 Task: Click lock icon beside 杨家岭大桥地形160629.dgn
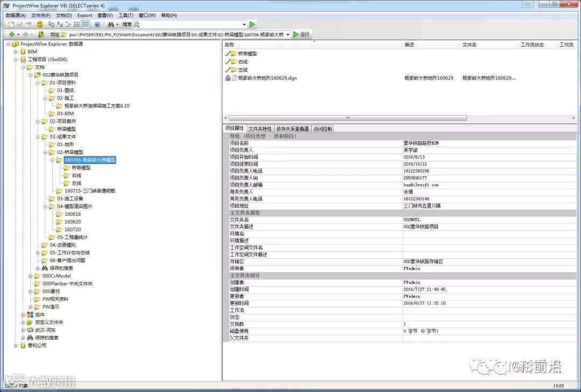point(228,78)
